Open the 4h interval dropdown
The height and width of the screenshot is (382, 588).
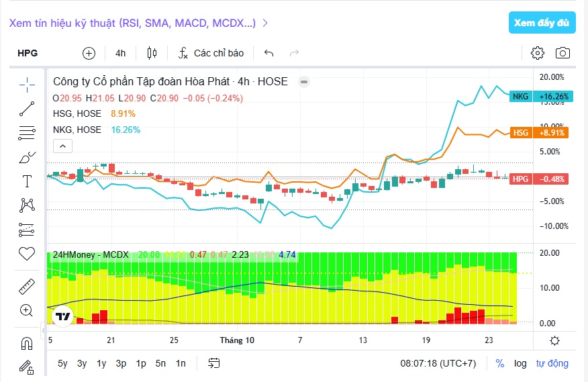120,53
